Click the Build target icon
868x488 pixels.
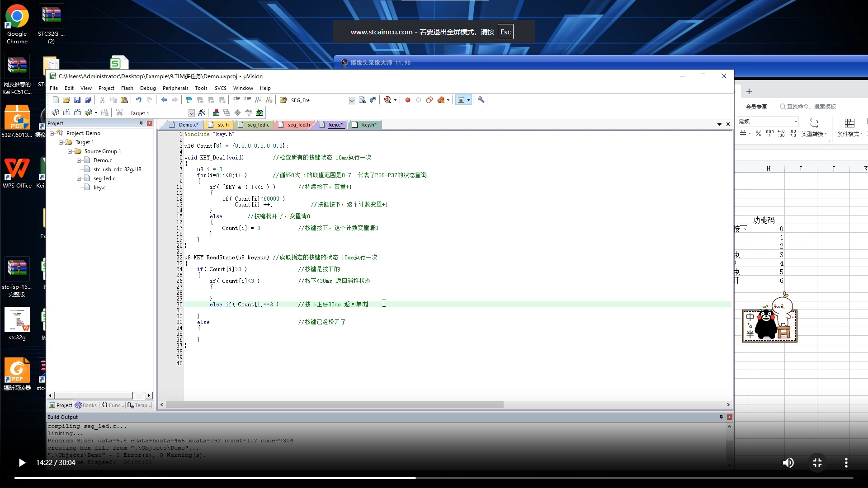[66, 113]
